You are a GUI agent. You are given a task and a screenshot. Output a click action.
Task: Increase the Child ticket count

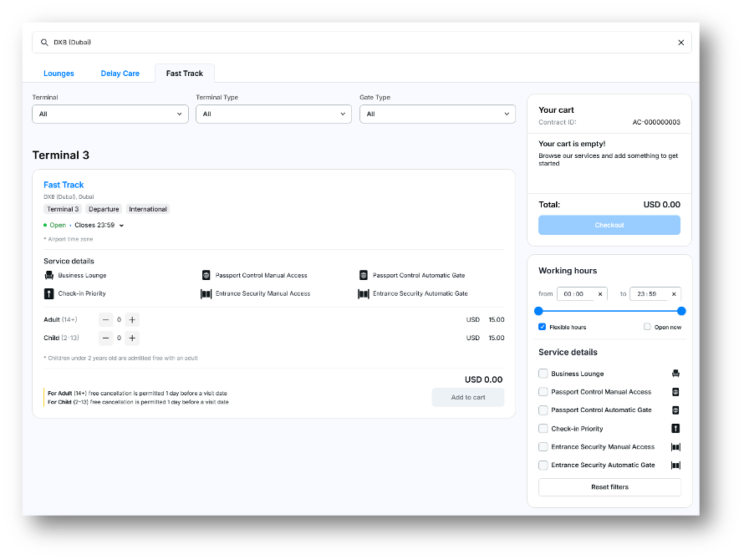pyautogui.click(x=132, y=338)
